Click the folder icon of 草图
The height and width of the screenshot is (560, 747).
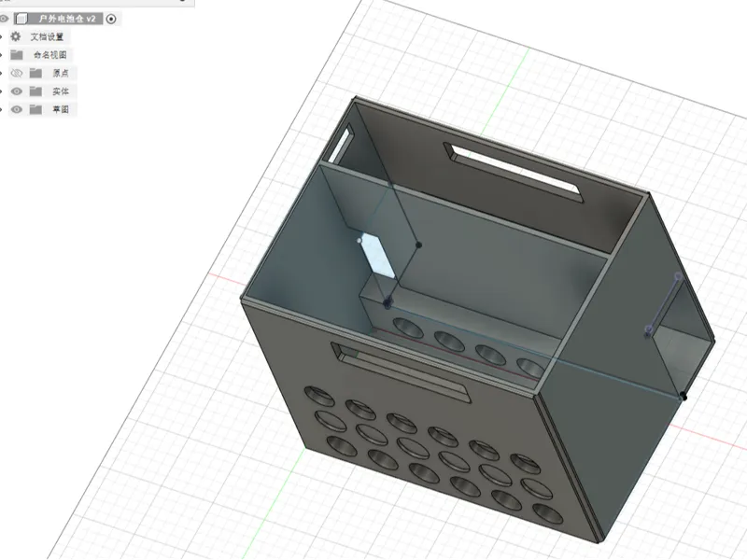(35, 109)
